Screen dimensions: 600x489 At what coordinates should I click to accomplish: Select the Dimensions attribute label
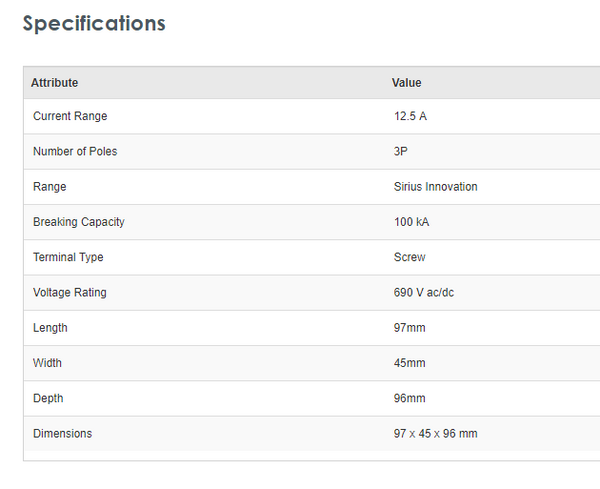coord(62,434)
